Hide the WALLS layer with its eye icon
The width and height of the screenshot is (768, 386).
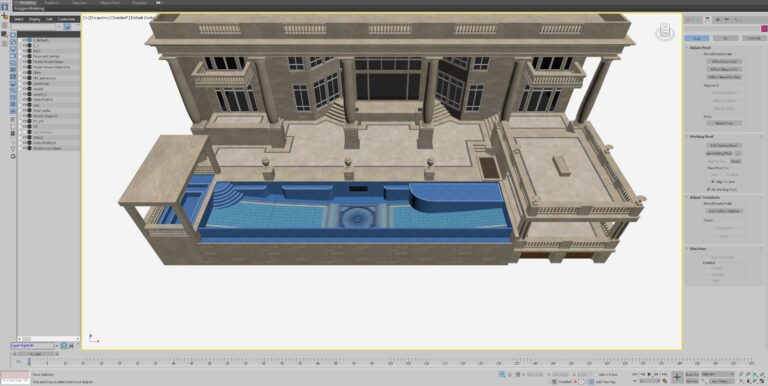pyautogui.click(x=24, y=137)
